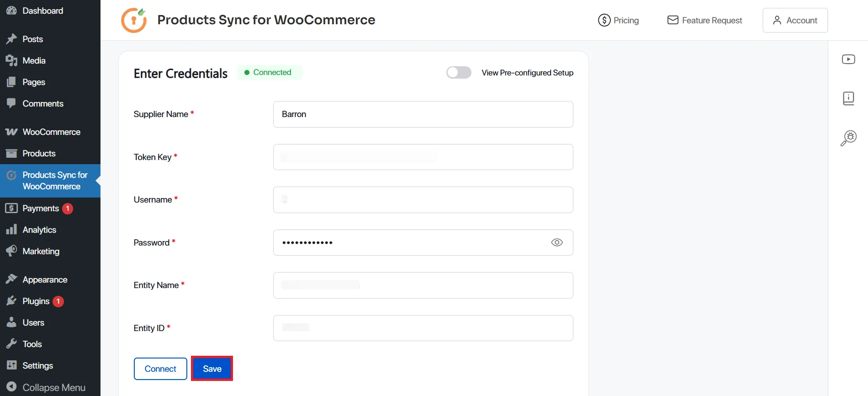The image size is (868, 396).
Task: Click the Tools wrench icon
Action: click(11, 344)
